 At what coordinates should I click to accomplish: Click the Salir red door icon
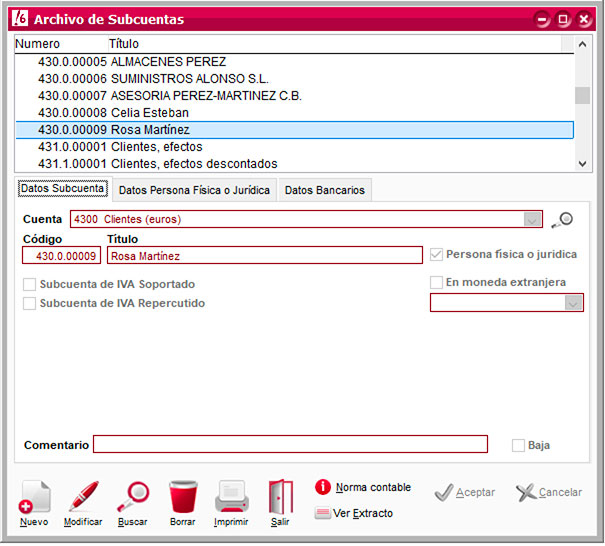tap(281, 497)
